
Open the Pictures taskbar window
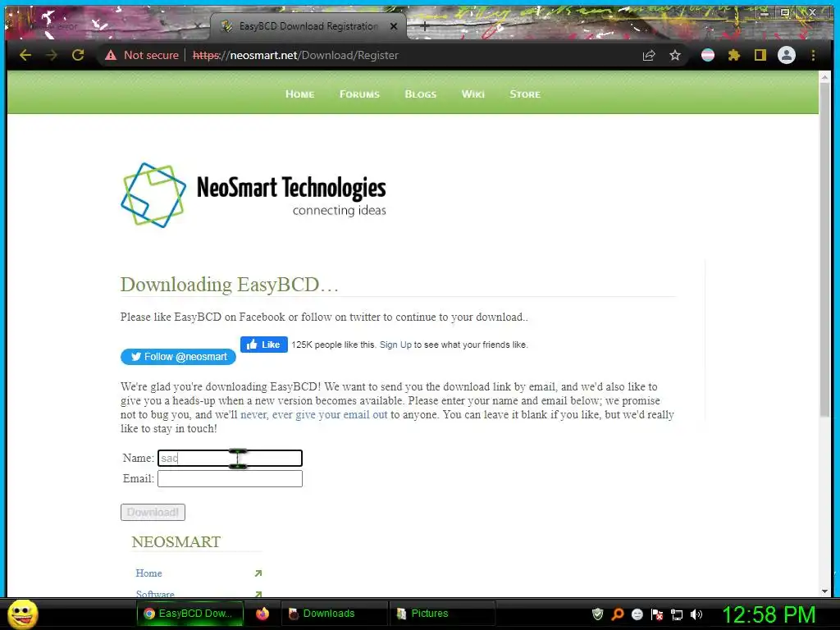click(442, 614)
